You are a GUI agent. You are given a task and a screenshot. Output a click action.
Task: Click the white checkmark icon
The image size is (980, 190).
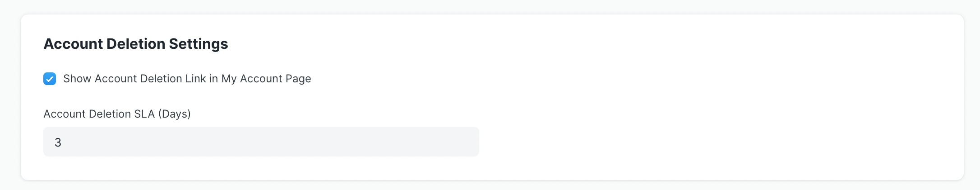(x=50, y=79)
